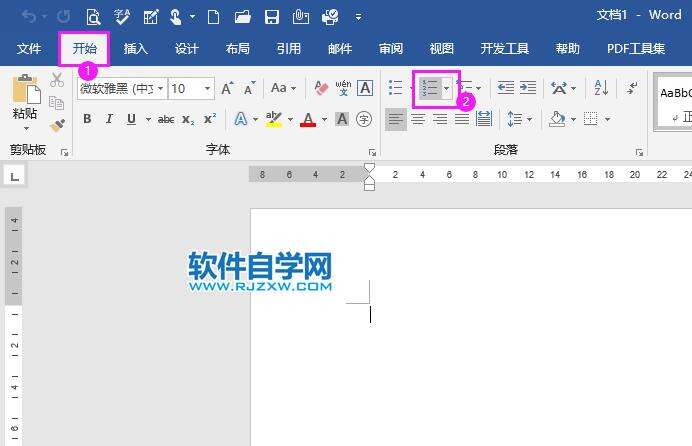Clear all formatting eraser icon
This screenshot has height=446, width=692.
click(x=321, y=88)
